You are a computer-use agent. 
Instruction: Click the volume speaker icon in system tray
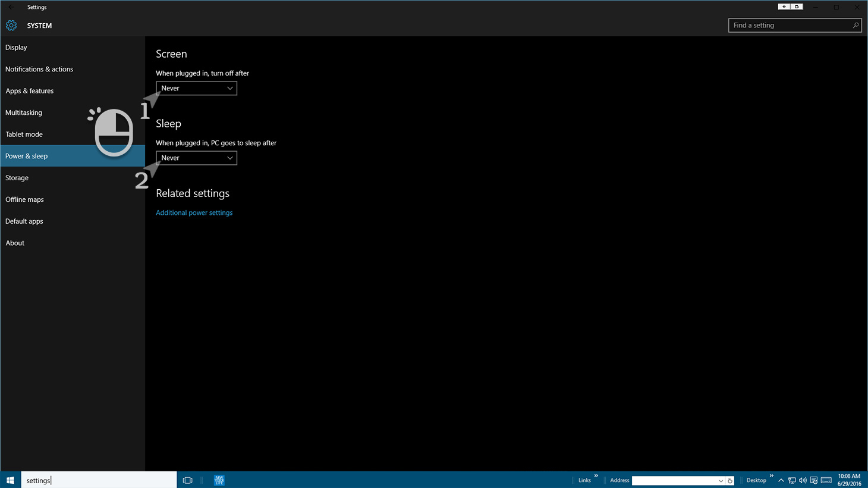pos(803,480)
